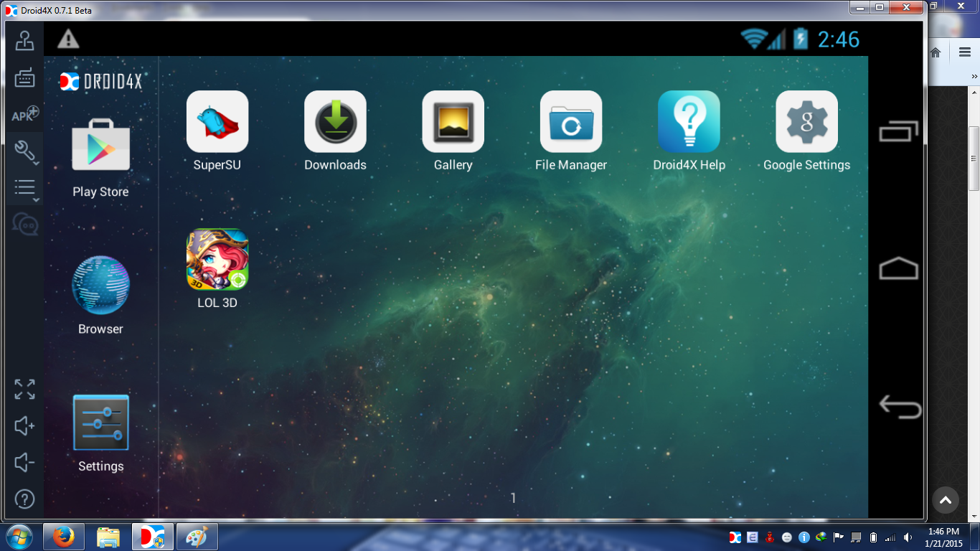This screenshot has height=551, width=980.
Task: Open the hamburger menu in background browser
Action: pyautogui.click(x=965, y=52)
